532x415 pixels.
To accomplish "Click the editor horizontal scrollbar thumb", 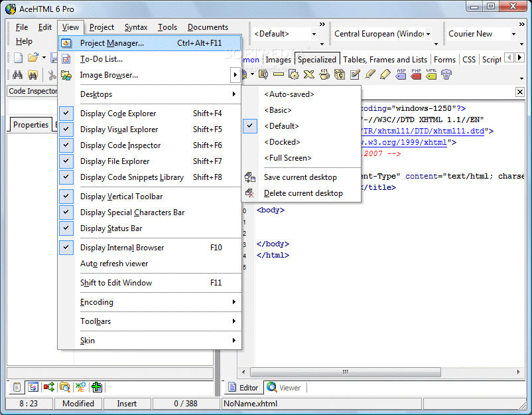I will coord(346,373).
